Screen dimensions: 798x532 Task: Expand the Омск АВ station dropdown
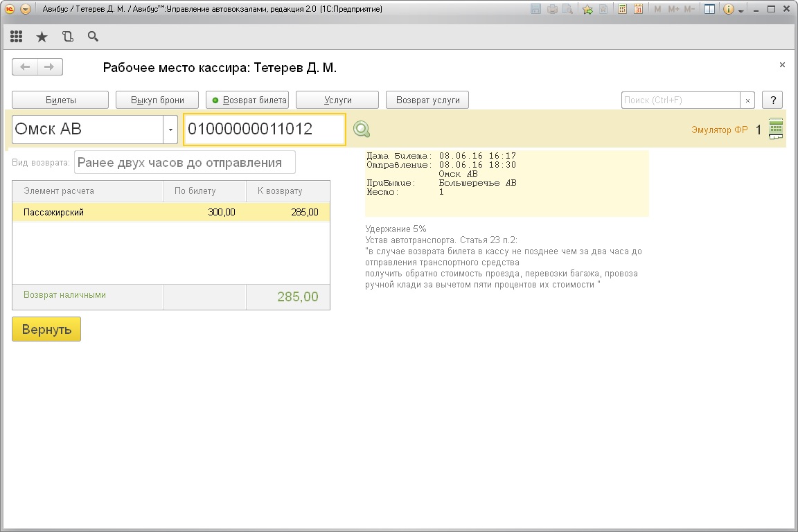170,130
